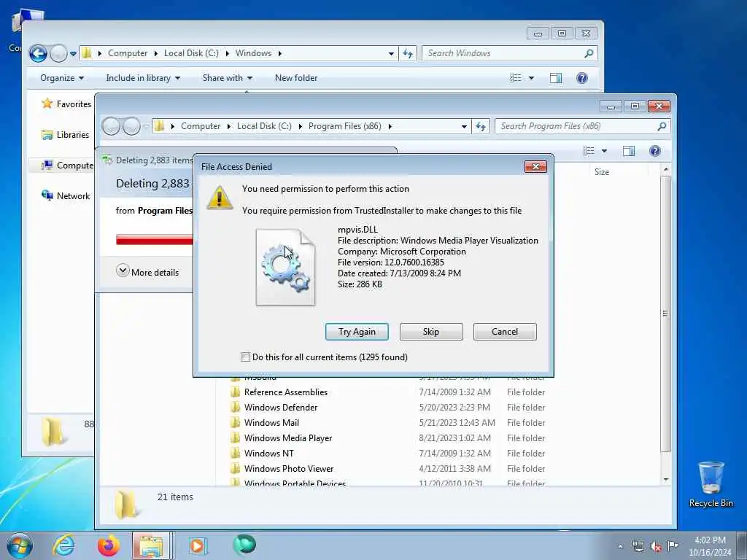747x560 pixels.
Task: Close the File Access Denied dialog
Action: pyautogui.click(x=535, y=166)
